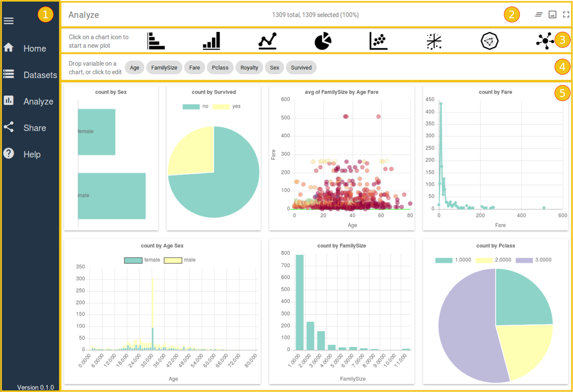Viewport: 573px width, 392px height.
Task: Open the Datasets menu item
Action: point(40,75)
